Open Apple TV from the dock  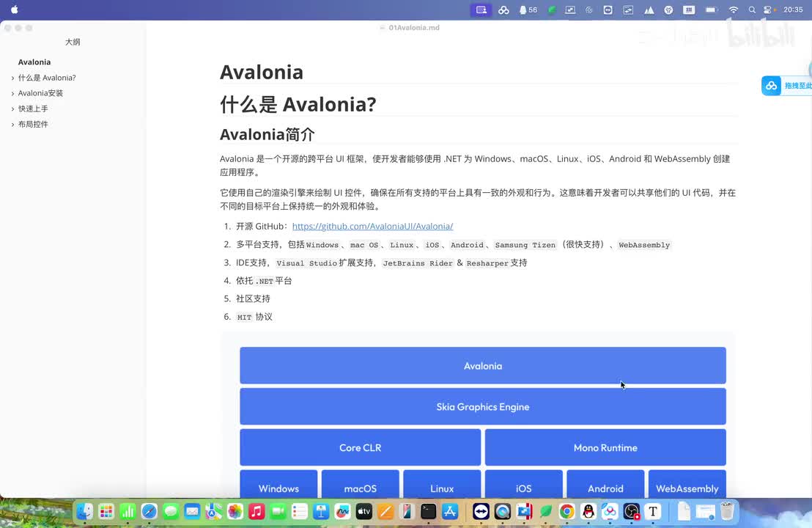click(364, 512)
